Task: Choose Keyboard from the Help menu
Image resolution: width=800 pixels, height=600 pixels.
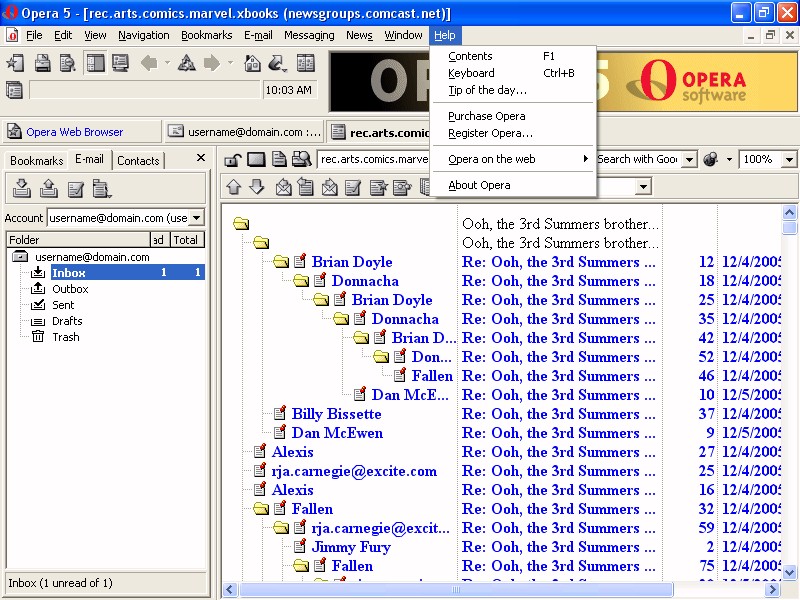Action: 513,73
